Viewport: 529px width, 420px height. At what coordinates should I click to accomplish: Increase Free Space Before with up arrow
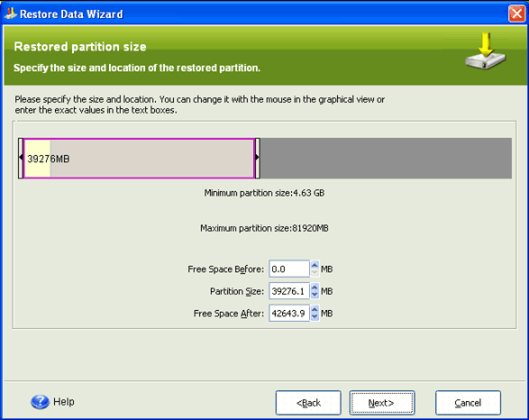coord(315,265)
